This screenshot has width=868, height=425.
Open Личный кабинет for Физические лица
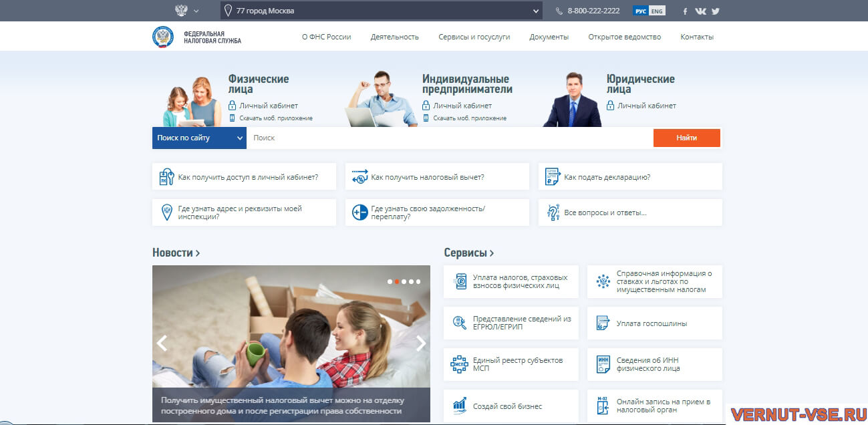click(x=269, y=106)
